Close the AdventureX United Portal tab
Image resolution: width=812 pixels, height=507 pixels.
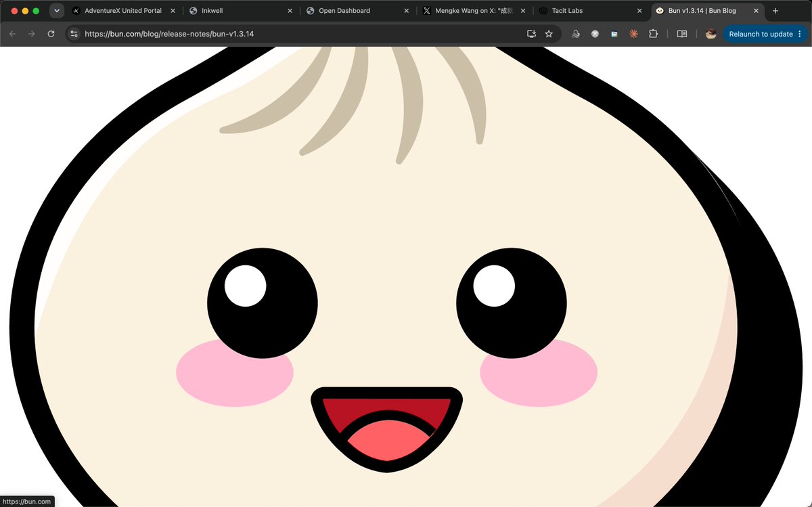tap(173, 11)
